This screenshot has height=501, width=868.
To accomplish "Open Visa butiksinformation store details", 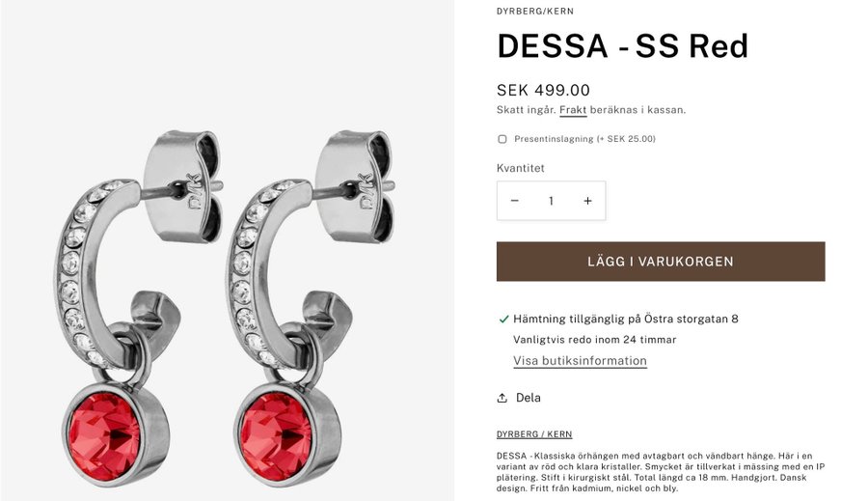I will pos(580,361).
